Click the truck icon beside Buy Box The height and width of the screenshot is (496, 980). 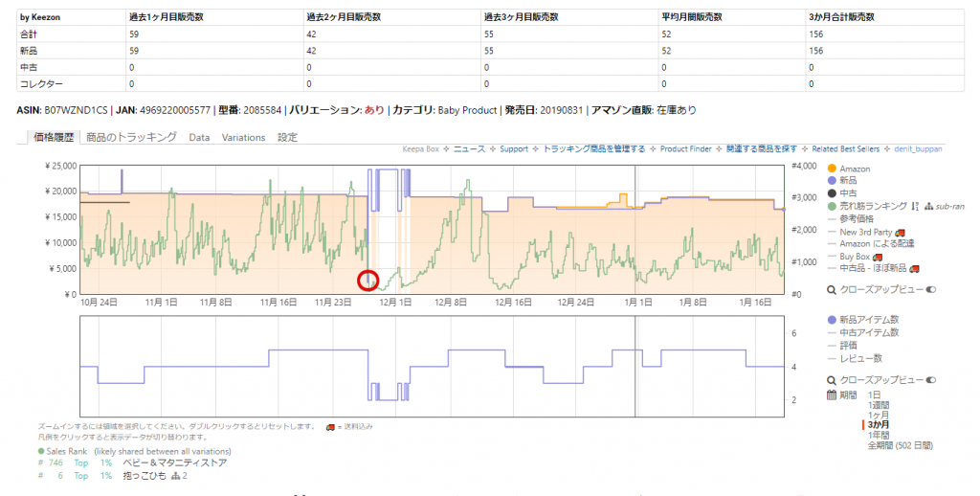point(878,256)
